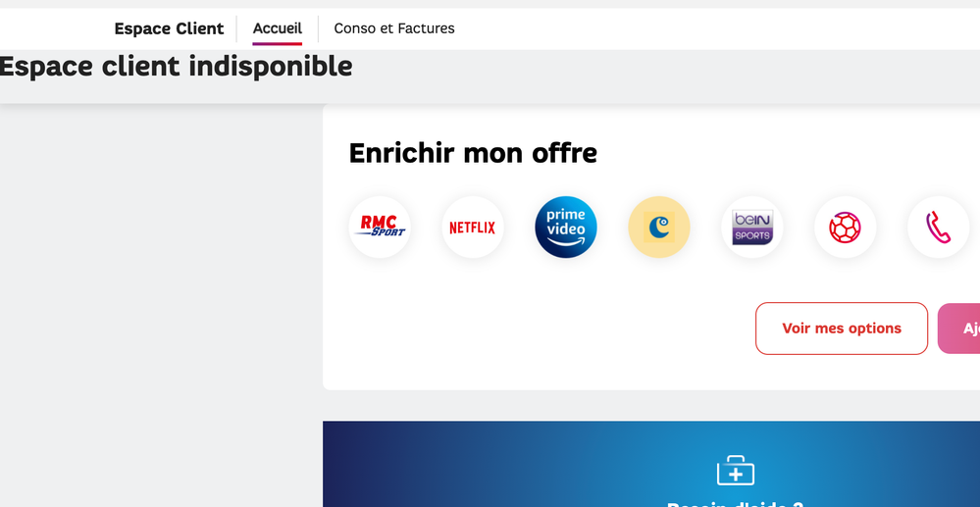
Task: Open the RMC Sport option
Action: coord(380,228)
